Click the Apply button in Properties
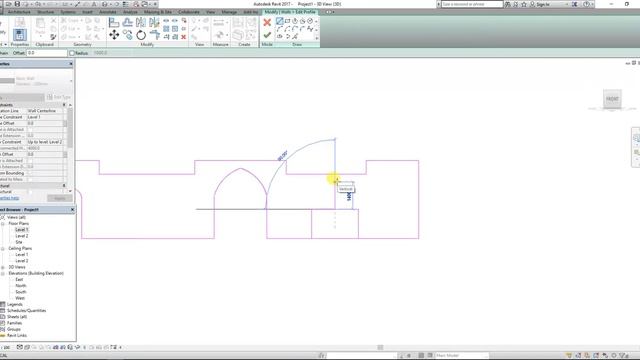 coord(60,198)
